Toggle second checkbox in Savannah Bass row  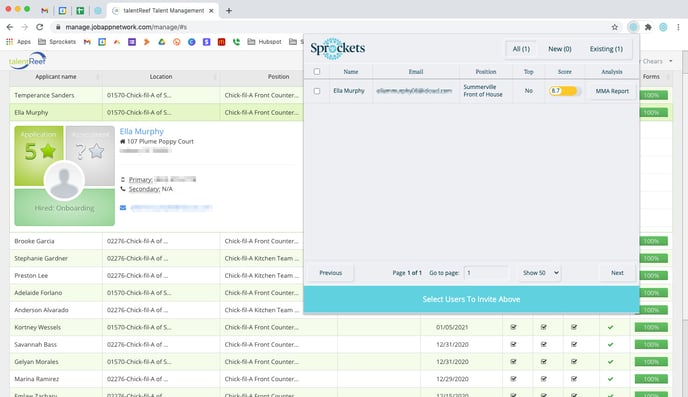point(544,344)
